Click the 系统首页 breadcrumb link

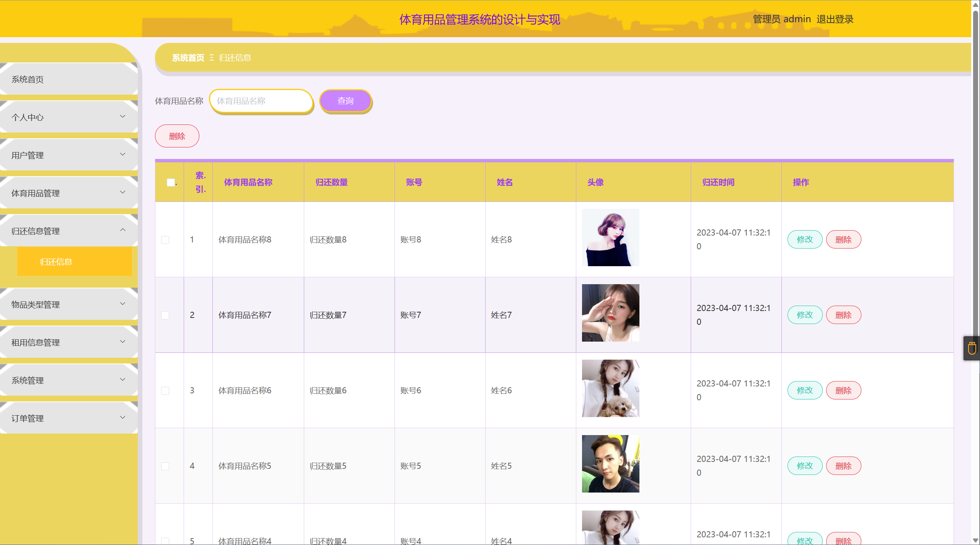pos(188,58)
